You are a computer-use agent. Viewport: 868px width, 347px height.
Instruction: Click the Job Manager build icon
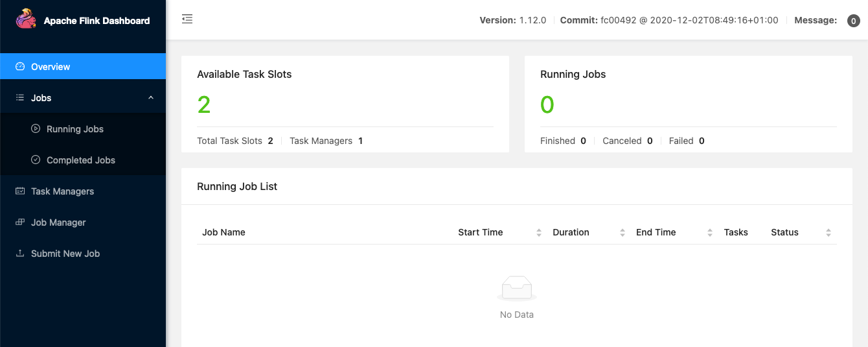[20, 222]
